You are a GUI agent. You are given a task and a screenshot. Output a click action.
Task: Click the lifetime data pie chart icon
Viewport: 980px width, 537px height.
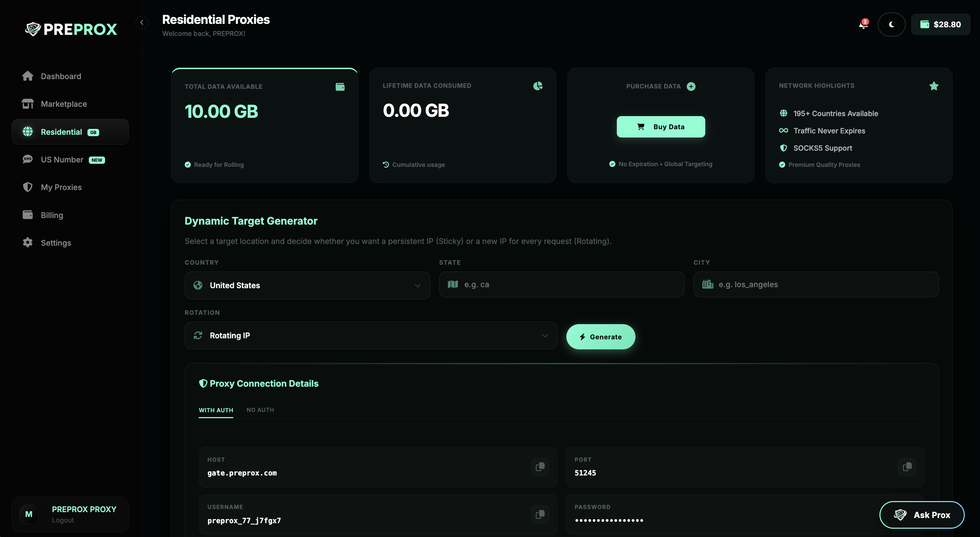538,86
